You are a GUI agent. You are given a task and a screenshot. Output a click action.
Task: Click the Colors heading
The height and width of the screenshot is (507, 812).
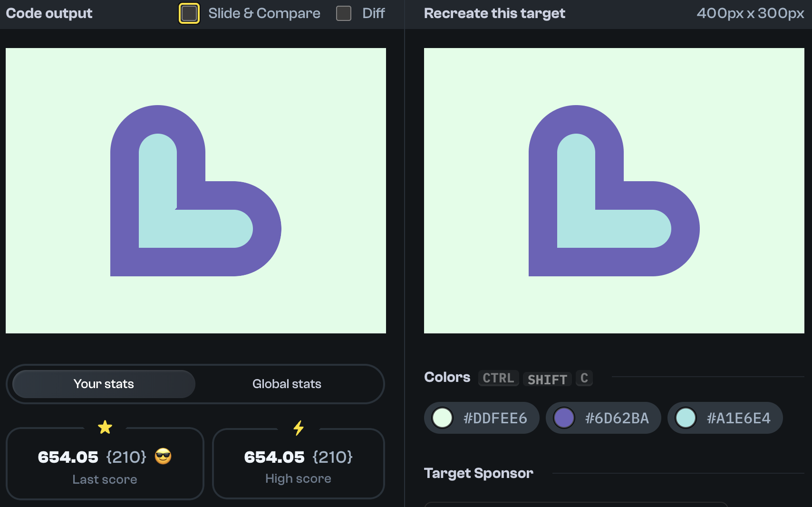tap(447, 377)
